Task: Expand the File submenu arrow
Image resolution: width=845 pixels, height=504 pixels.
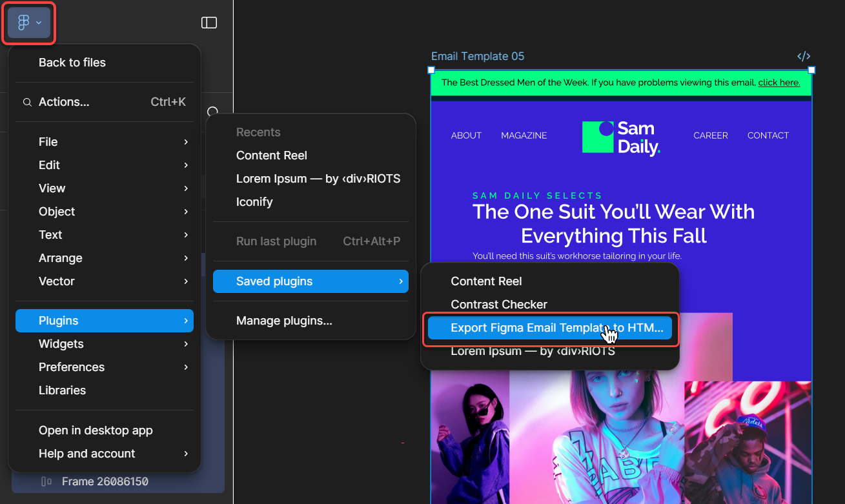Action: pyautogui.click(x=186, y=142)
